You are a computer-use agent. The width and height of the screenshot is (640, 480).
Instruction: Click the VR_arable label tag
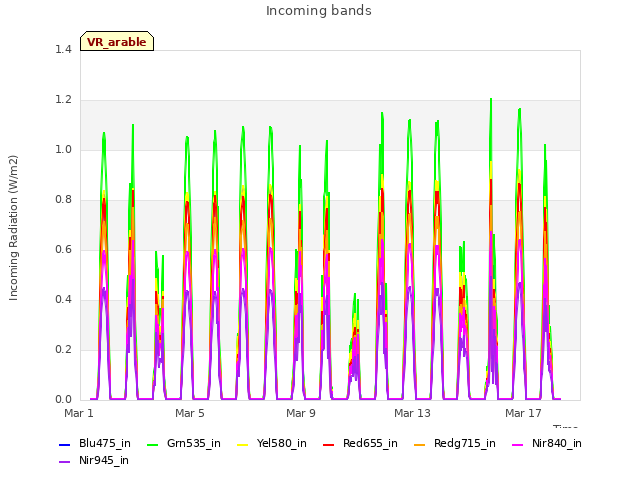117,41
